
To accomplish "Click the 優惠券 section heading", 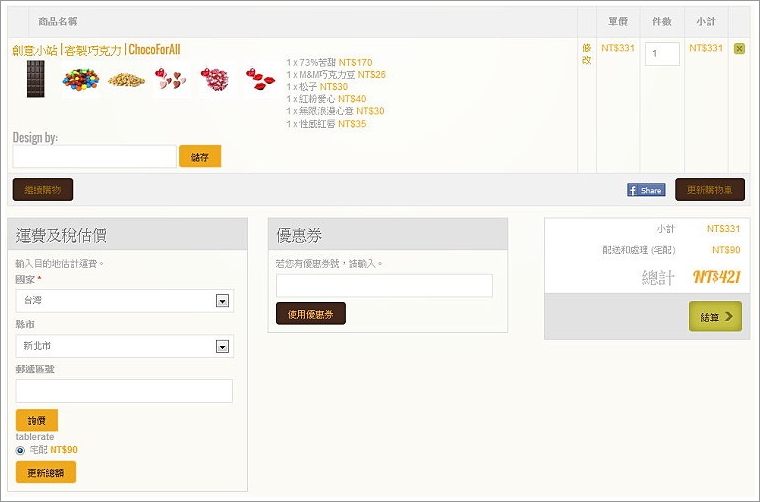I will coord(299,235).
